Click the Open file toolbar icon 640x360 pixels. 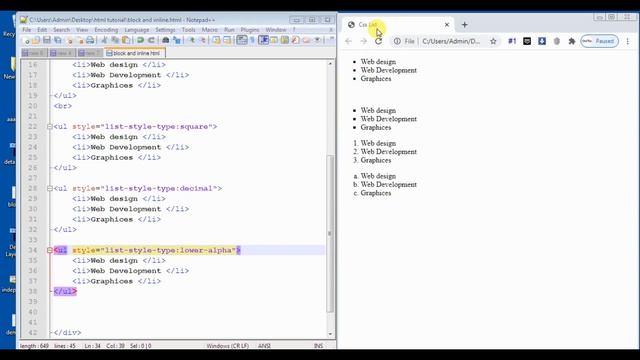[36, 40]
